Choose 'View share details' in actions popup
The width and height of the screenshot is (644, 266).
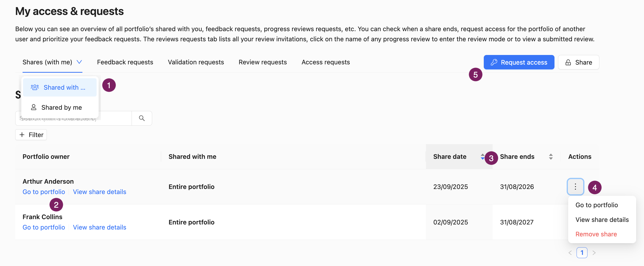pyautogui.click(x=602, y=220)
